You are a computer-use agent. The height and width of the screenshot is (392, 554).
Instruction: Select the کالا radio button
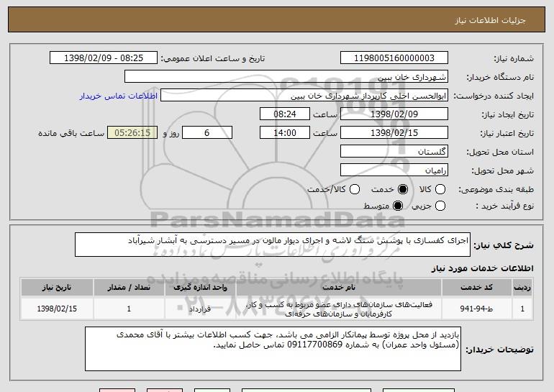(x=440, y=189)
